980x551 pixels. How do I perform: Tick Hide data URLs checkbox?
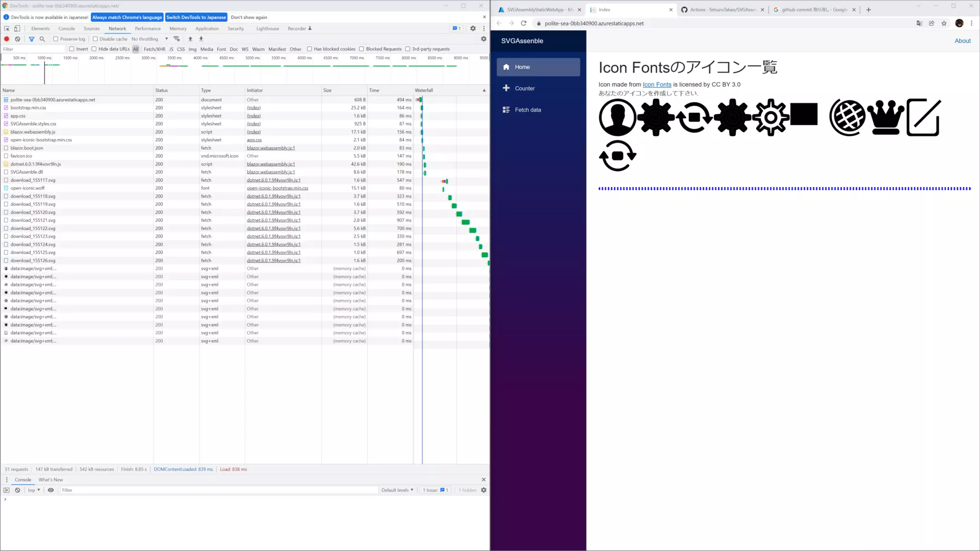point(94,49)
